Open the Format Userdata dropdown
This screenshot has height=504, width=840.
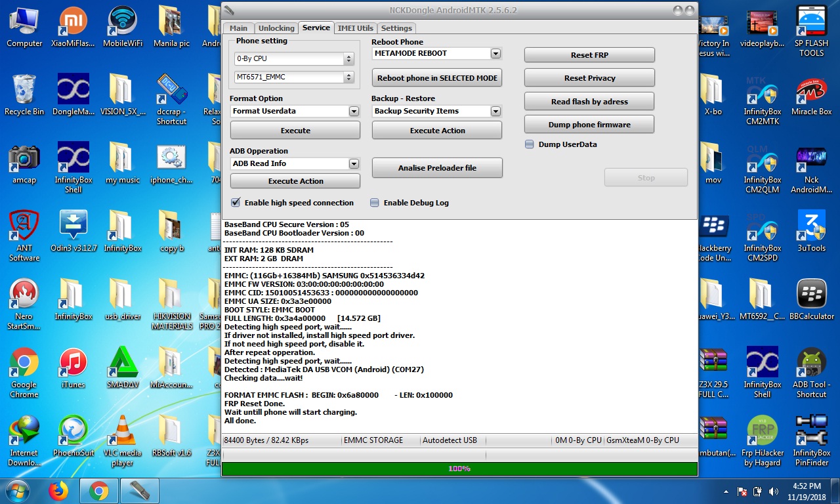pos(354,111)
